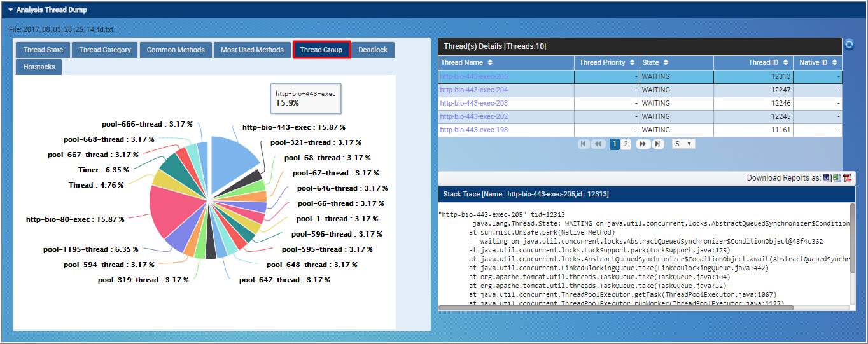Sort table by Native ID arrows

(x=834, y=63)
